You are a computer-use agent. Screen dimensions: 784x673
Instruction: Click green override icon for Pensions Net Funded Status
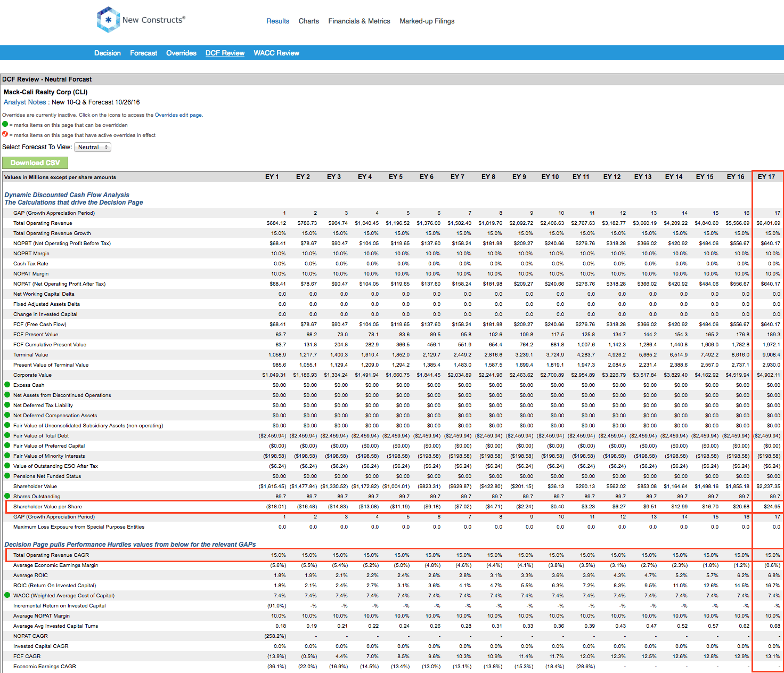[x=7, y=476]
